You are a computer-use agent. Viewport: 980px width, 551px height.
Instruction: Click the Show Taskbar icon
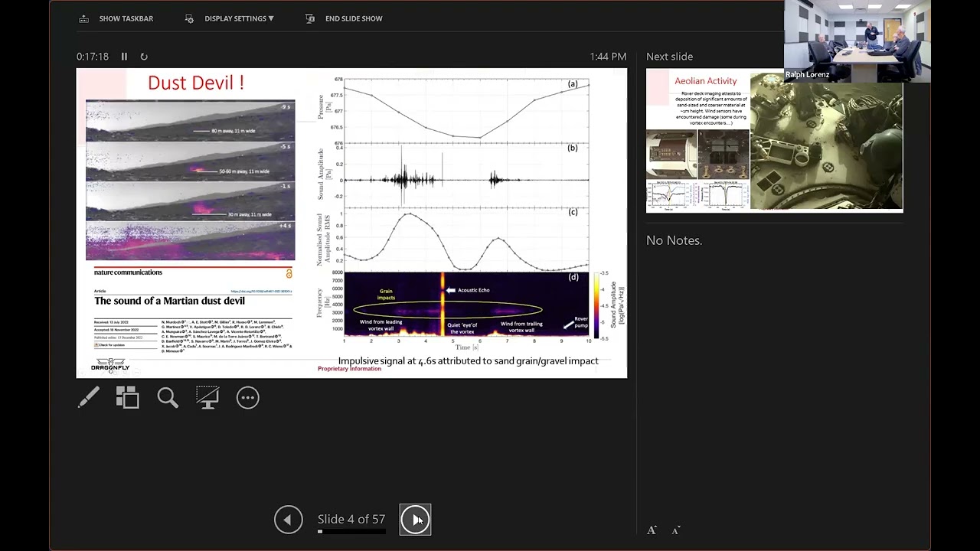pyautogui.click(x=84, y=18)
